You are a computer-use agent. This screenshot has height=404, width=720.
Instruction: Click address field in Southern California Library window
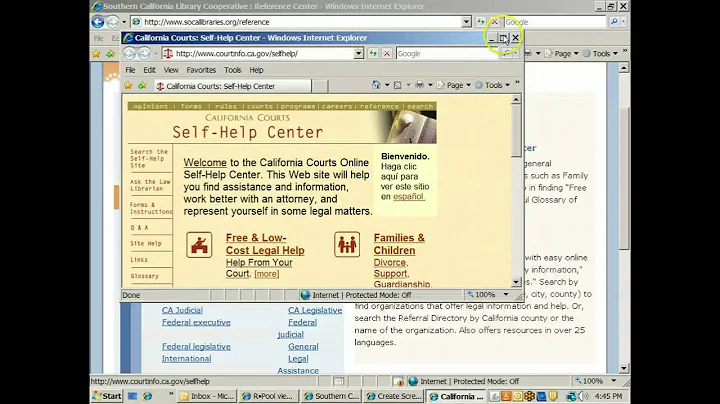point(301,22)
